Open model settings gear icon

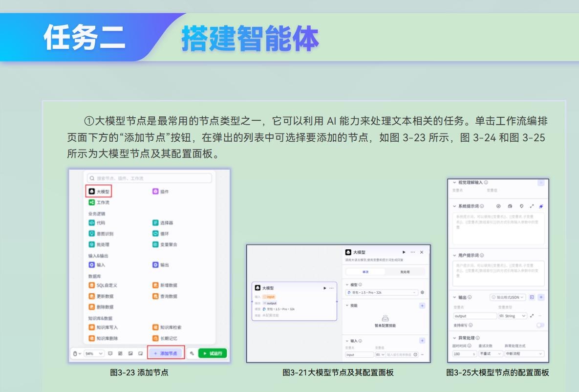(423, 292)
